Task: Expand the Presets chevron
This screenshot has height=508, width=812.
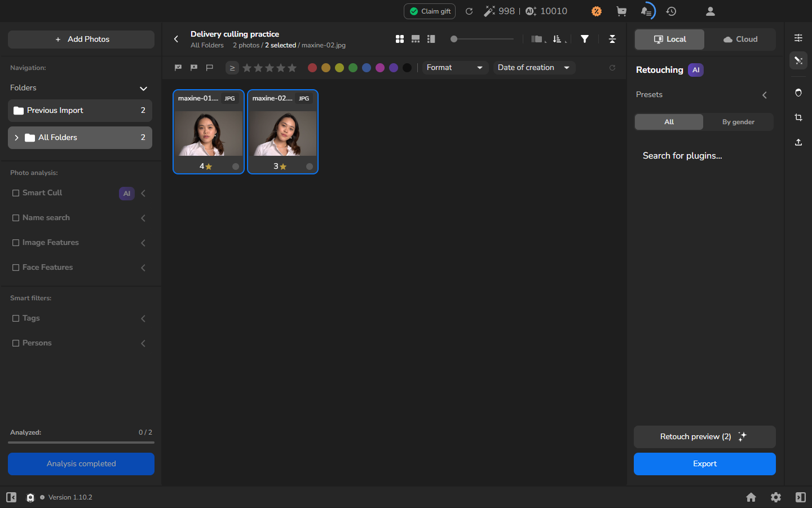Action: tap(765, 95)
